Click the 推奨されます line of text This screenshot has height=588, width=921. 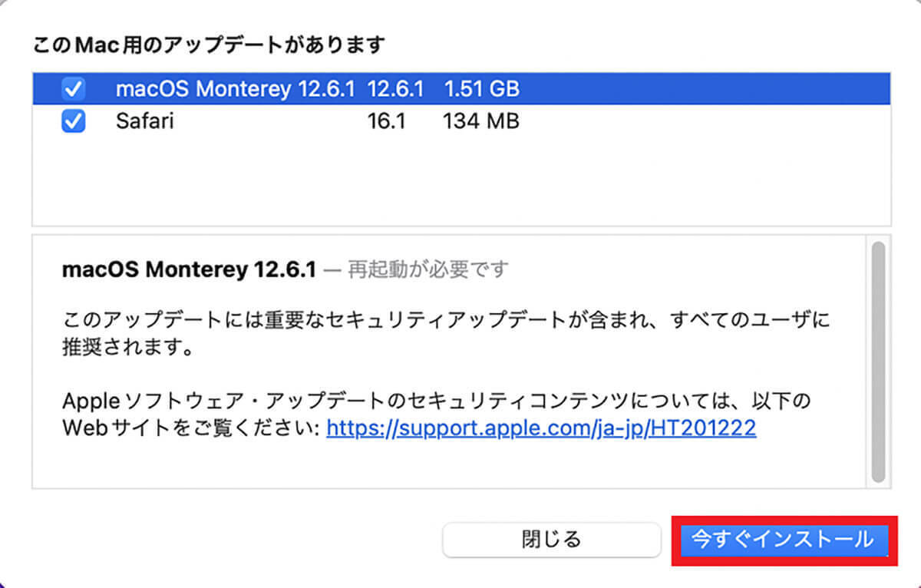126,348
